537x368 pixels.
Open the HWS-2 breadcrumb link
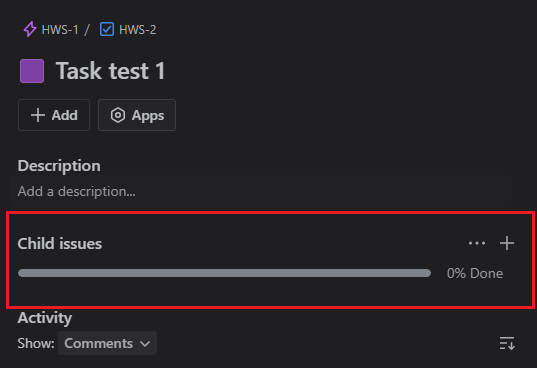pyautogui.click(x=137, y=30)
